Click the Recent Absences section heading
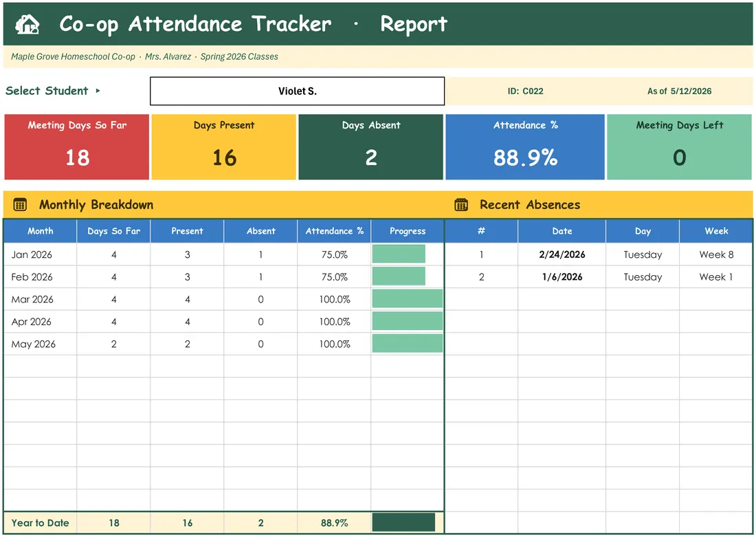756x537 pixels. tap(530, 205)
